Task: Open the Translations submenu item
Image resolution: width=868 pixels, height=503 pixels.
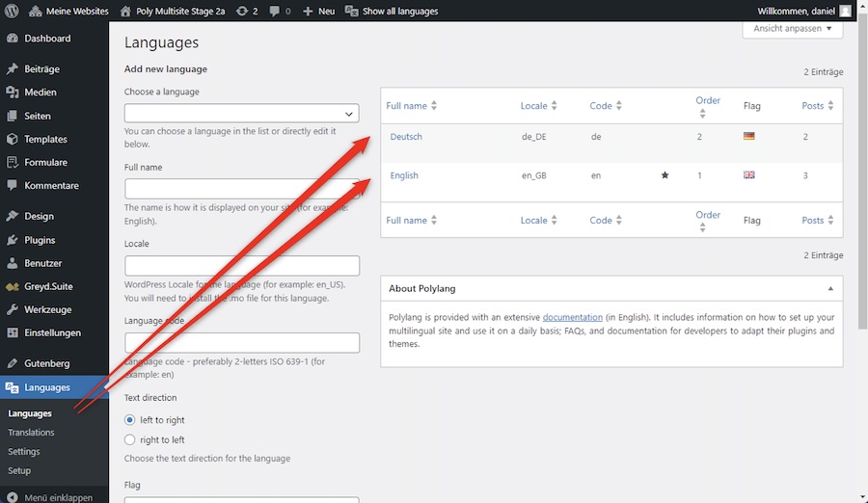Action: coord(31,433)
